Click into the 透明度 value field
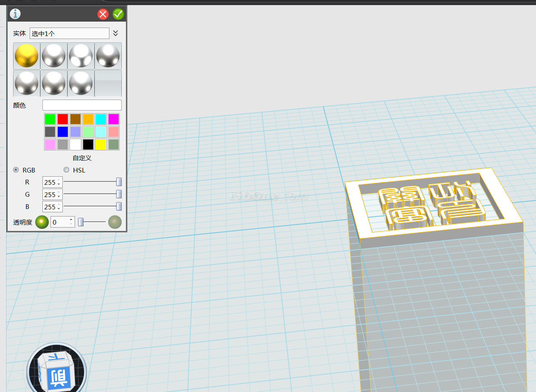This screenshot has width=536, height=392. click(x=59, y=222)
